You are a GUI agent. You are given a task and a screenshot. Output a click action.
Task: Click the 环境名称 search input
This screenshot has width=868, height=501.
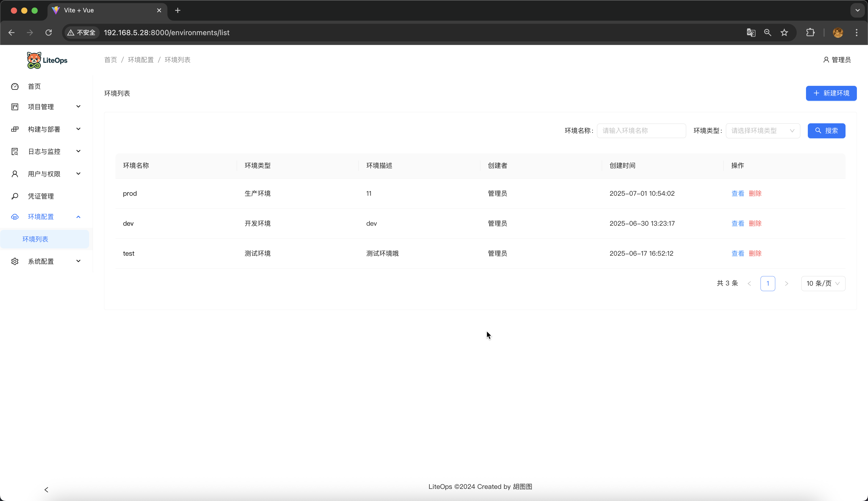(x=641, y=131)
